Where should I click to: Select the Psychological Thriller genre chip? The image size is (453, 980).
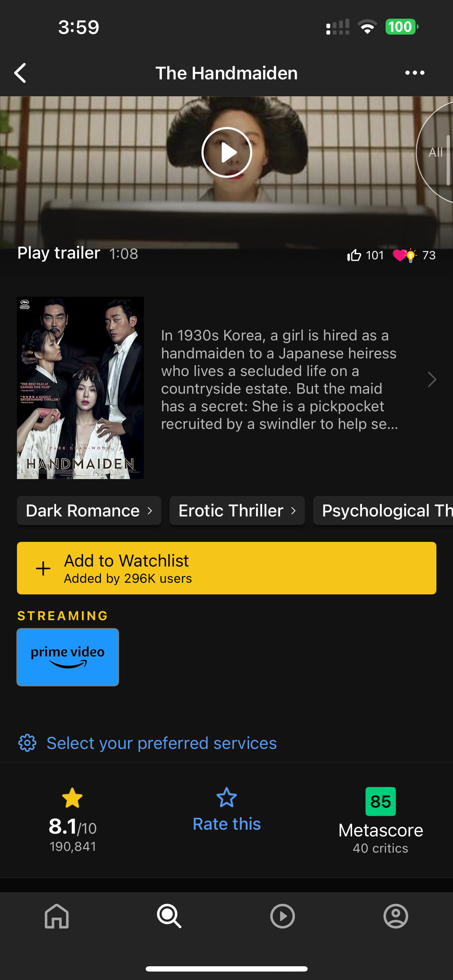[383, 510]
